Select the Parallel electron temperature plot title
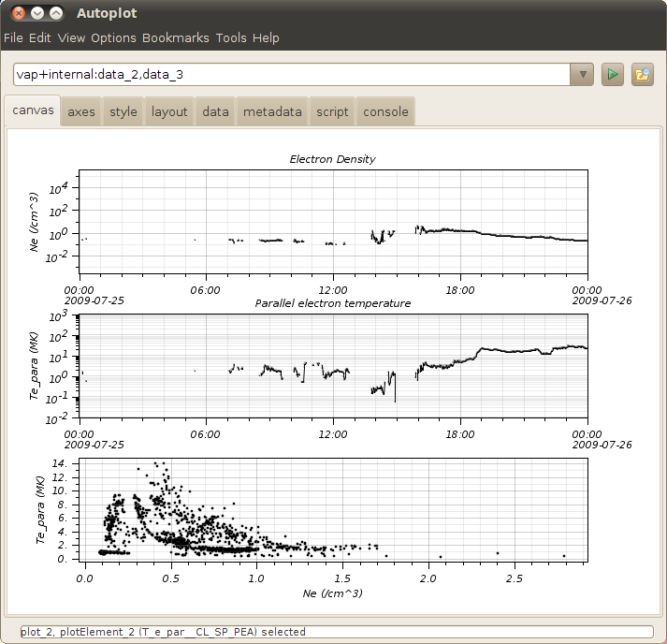This screenshot has height=644, width=667. (333, 303)
